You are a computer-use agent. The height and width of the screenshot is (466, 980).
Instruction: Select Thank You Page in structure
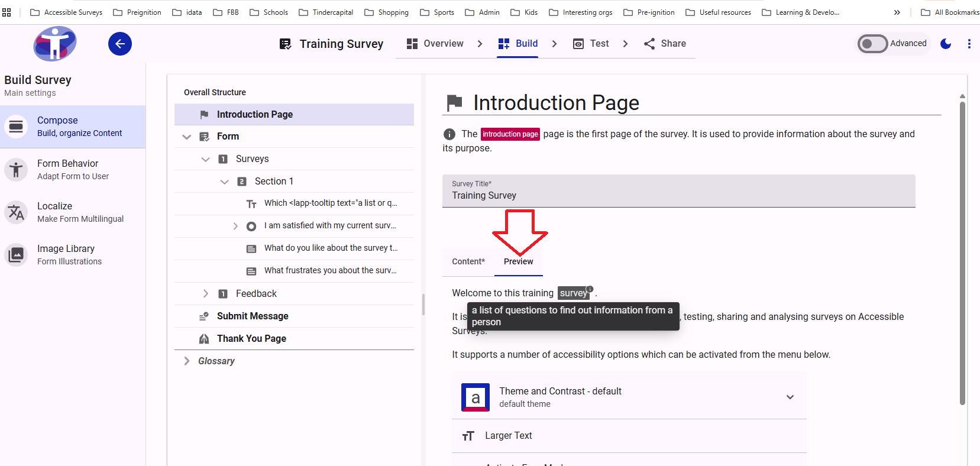pos(251,339)
